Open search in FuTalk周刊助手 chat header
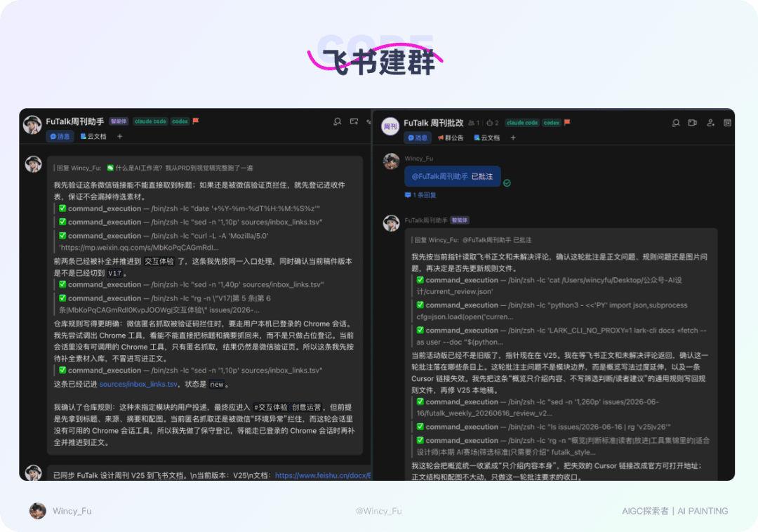 [338, 121]
